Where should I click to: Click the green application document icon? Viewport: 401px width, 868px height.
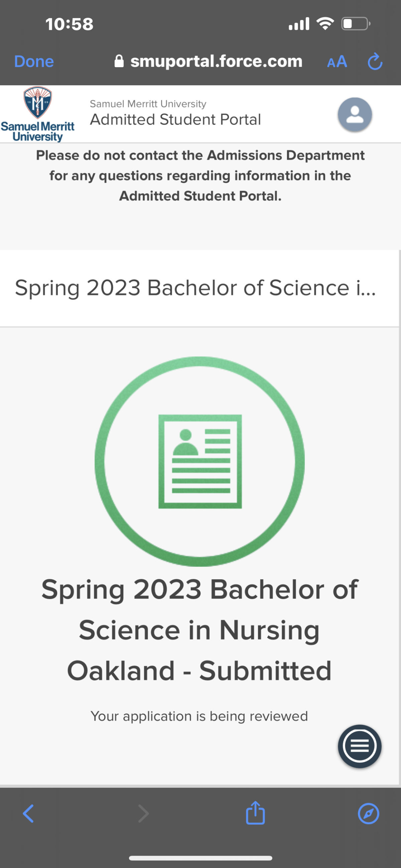pyautogui.click(x=200, y=461)
